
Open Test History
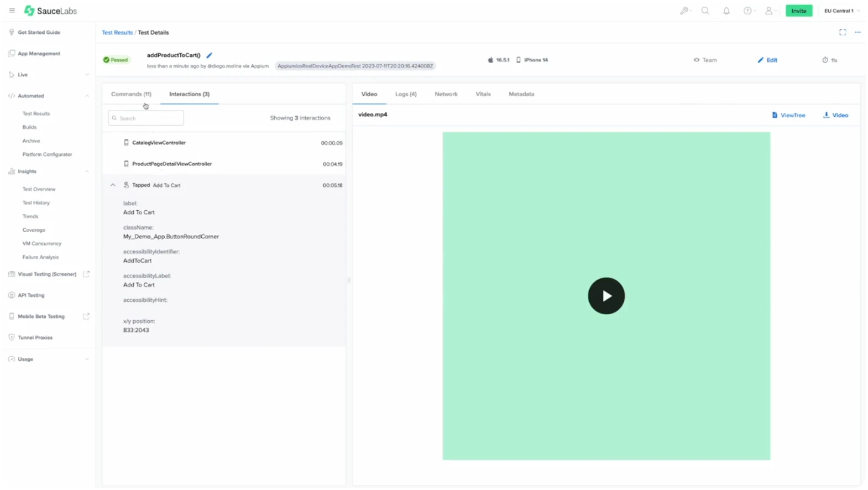36,202
